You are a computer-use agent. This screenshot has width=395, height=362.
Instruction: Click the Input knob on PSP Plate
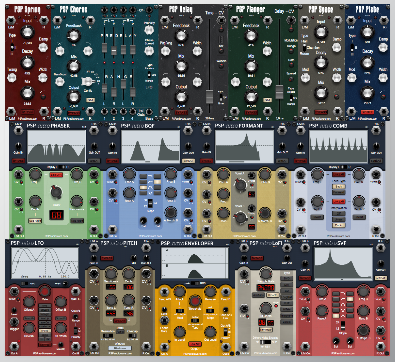click(367, 32)
